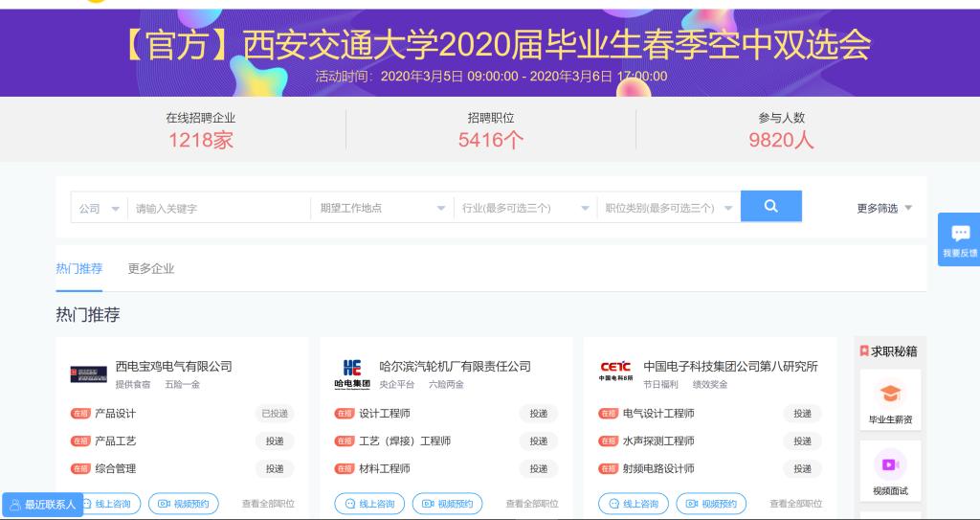Click 查看全部职位 for 西电宝鸡电气

[x=268, y=504]
